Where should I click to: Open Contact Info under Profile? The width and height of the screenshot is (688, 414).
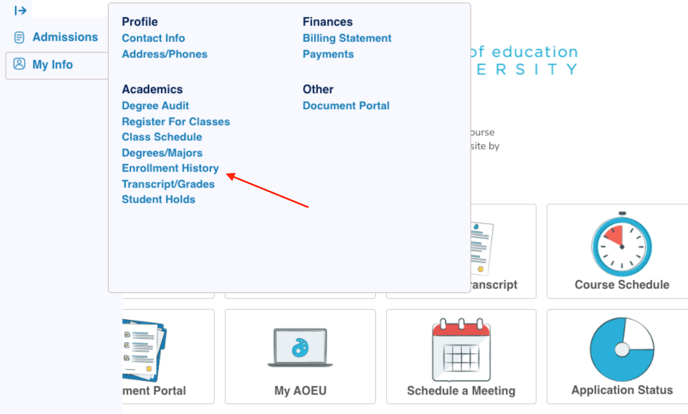(x=154, y=38)
